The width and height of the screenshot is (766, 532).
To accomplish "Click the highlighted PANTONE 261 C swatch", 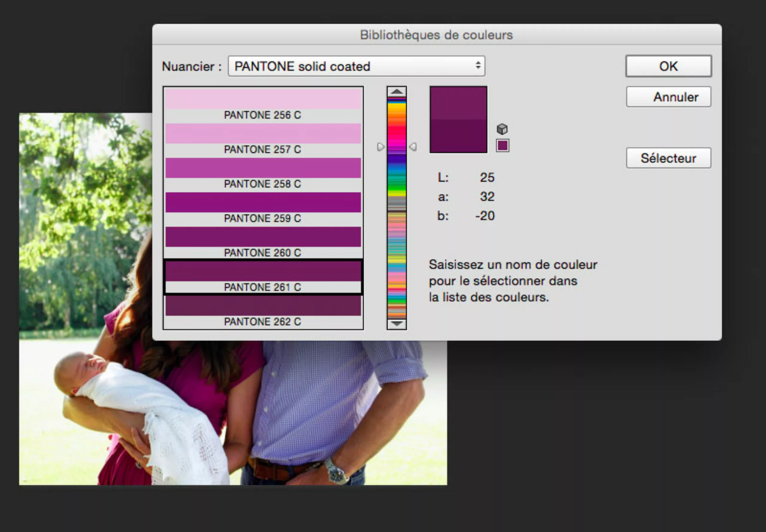I will point(263,271).
